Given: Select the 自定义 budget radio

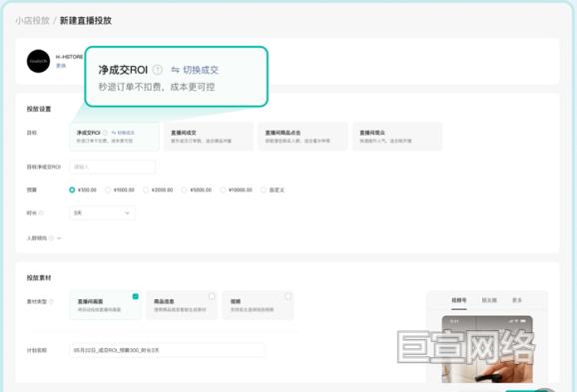Looking at the screenshot, I should [264, 191].
